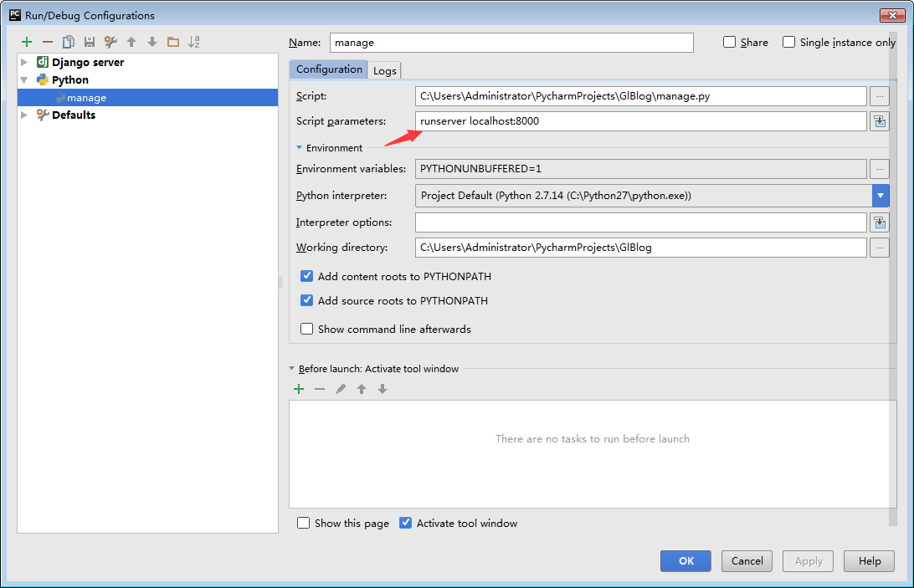
Task: Add a new configuration with the plus icon
Action: pos(27,42)
